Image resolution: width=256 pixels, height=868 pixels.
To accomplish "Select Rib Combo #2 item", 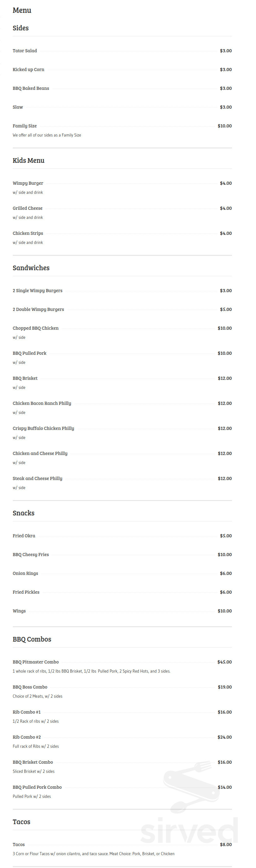I will (27, 737).
